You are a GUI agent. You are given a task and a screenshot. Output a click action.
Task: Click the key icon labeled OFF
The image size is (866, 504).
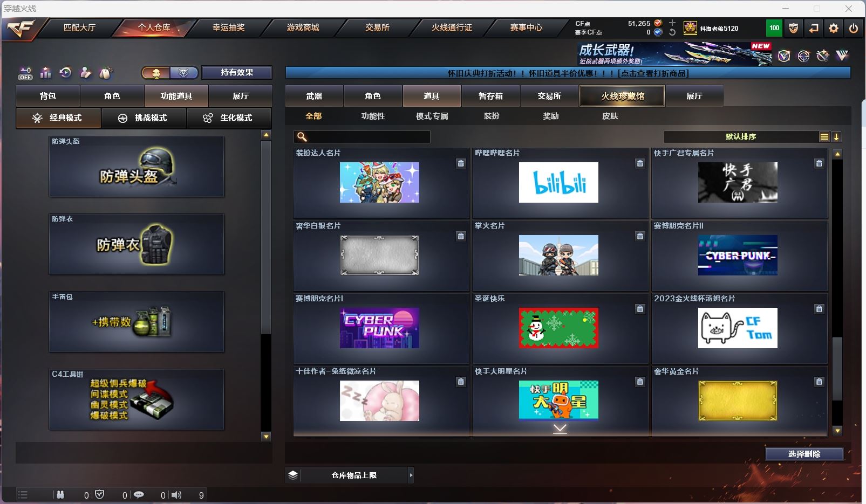[25, 73]
